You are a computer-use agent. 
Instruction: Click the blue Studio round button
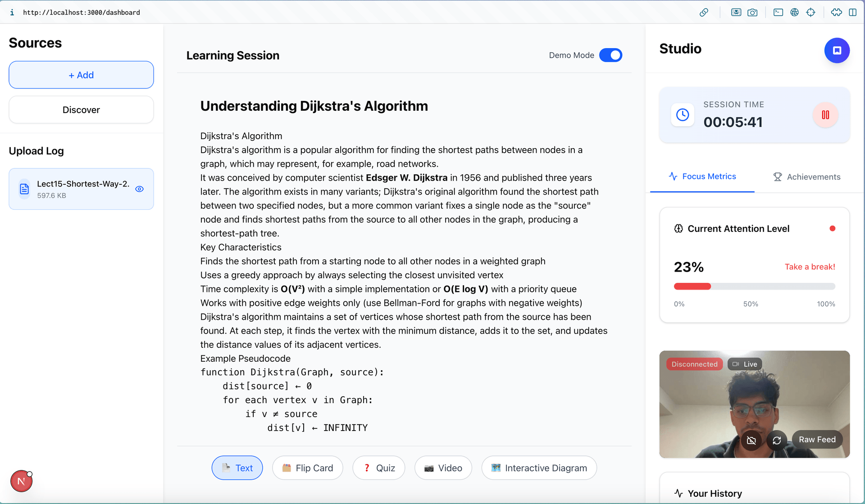(837, 50)
